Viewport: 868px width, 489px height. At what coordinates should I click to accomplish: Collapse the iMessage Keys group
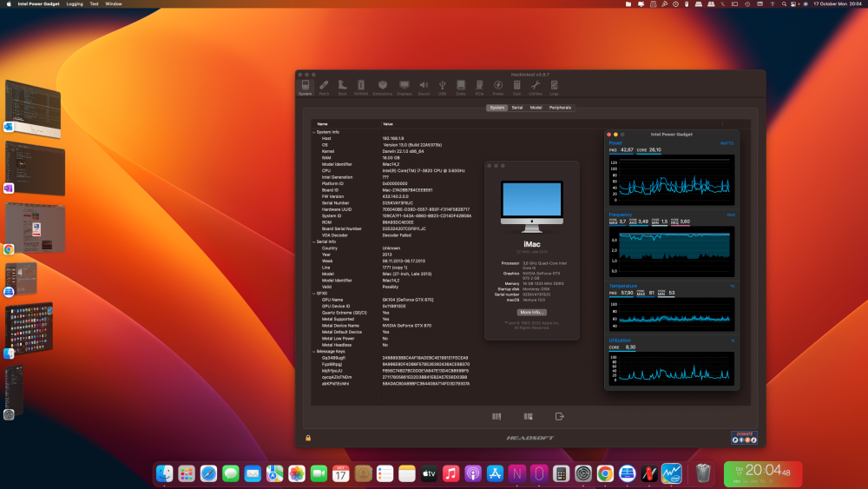314,352
